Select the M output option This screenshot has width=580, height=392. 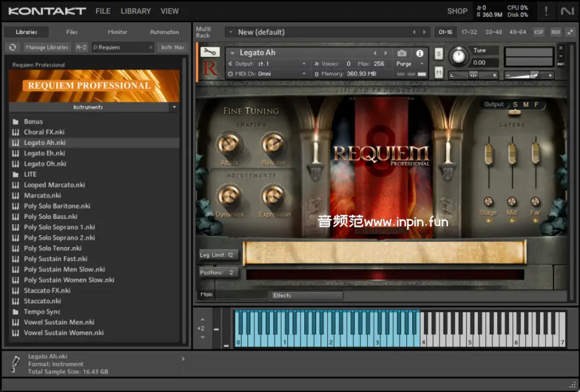(526, 105)
